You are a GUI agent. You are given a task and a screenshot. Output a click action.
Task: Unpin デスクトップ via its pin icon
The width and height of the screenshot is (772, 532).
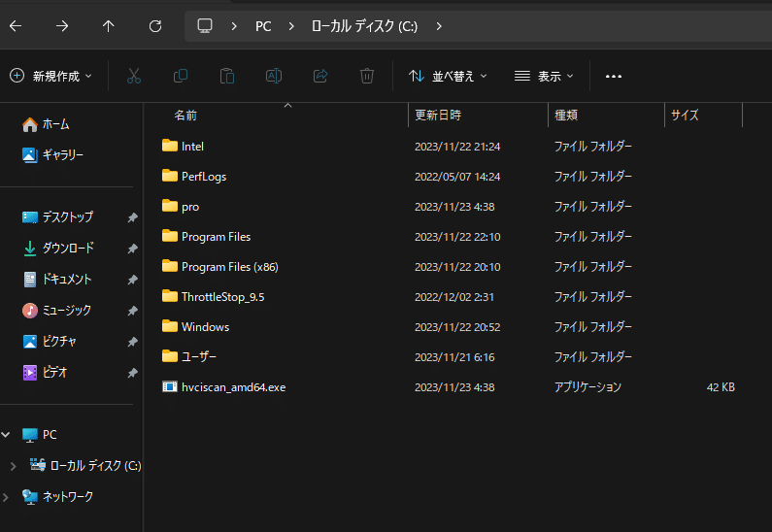[x=132, y=217]
